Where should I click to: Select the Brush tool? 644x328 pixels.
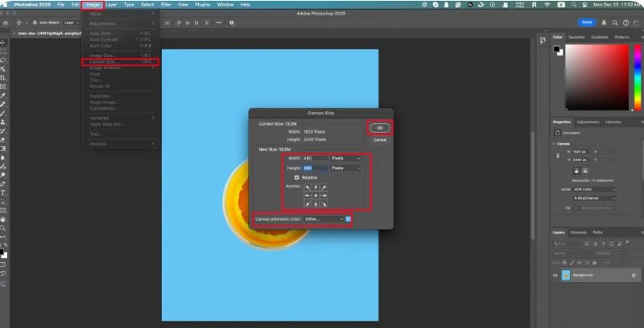point(2,114)
